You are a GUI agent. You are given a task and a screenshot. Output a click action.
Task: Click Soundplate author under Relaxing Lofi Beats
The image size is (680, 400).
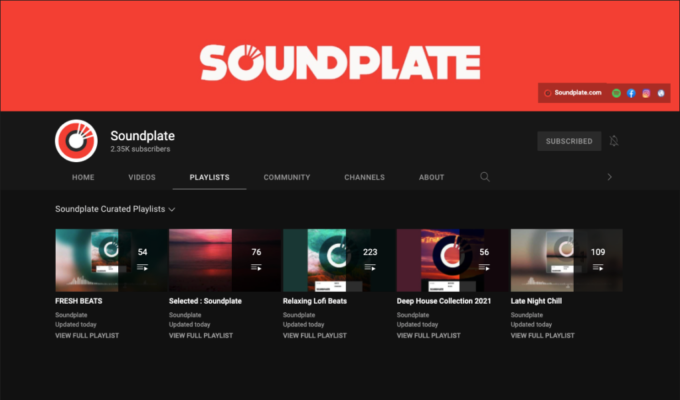coord(299,315)
